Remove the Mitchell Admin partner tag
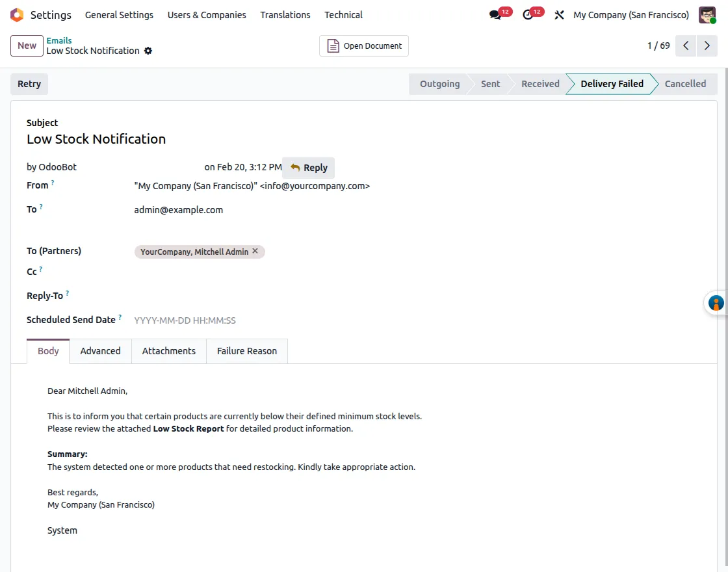This screenshot has height=572, width=728. (255, 251)
